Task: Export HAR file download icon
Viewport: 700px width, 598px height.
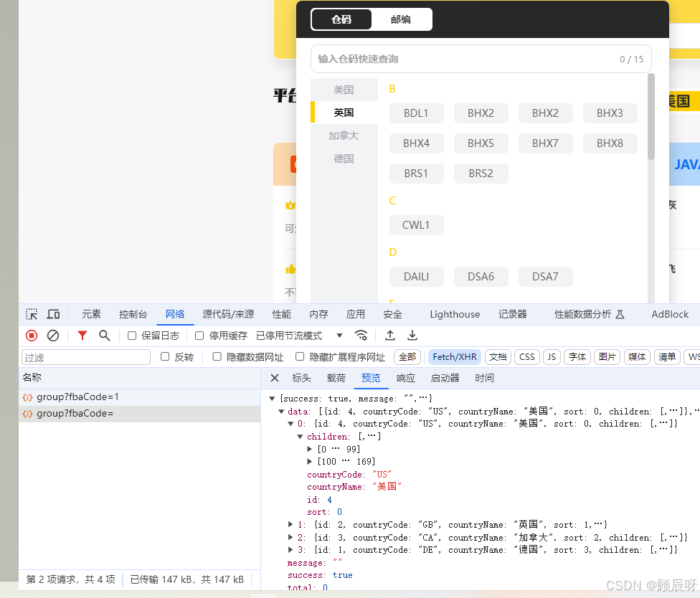Action: pyautogui.click(x=412, y=336)
